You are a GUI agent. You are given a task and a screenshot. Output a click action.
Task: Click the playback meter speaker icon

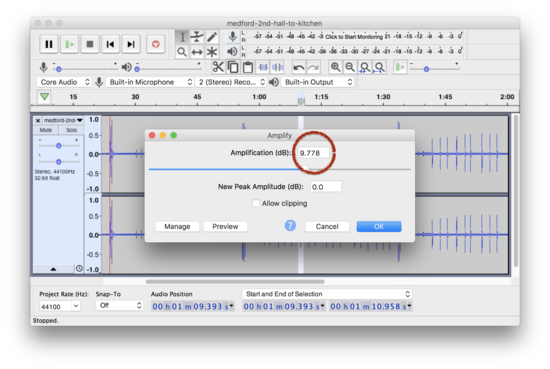coord(232,52)
